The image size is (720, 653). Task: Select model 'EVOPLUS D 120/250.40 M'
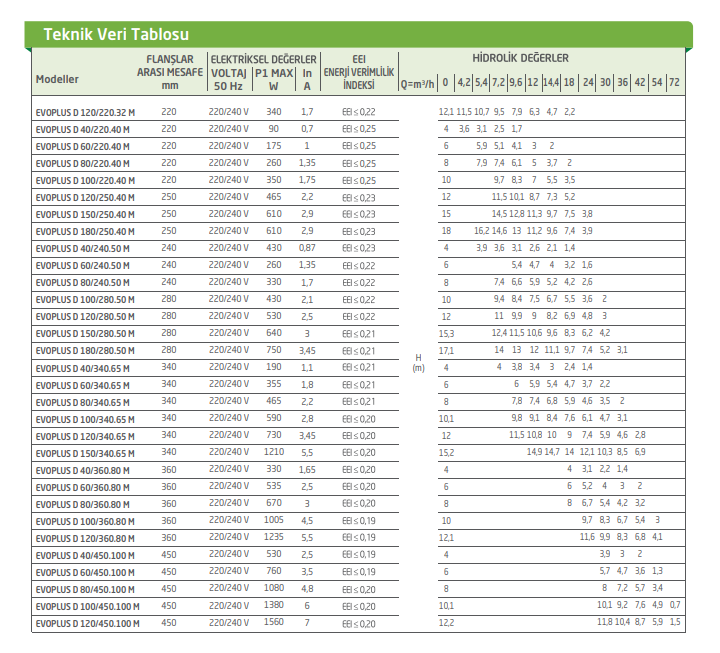tap(85, 197)
